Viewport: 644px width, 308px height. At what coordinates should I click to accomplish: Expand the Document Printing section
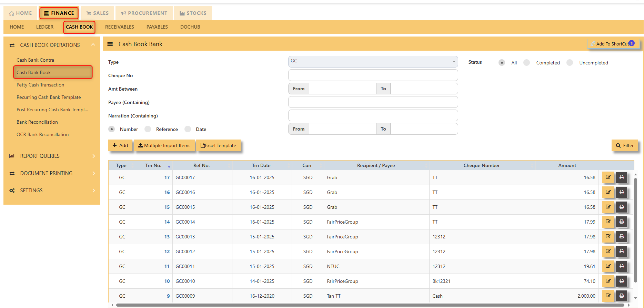[93, 173]
